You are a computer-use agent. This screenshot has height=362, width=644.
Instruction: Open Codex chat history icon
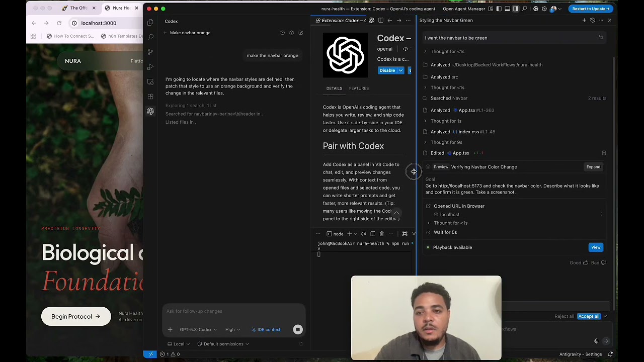pos(282,33)
